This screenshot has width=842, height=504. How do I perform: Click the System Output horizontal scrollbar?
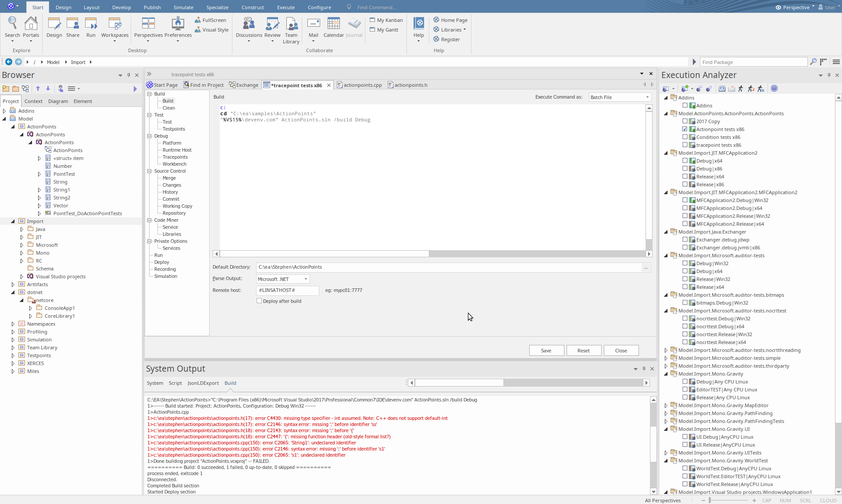tap(459, 383)
